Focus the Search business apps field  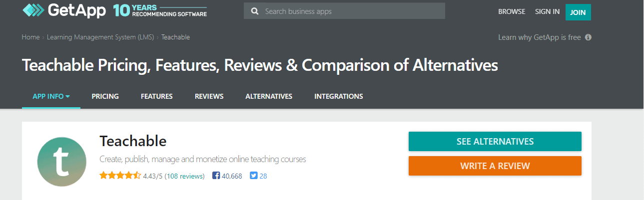[350, 11]
